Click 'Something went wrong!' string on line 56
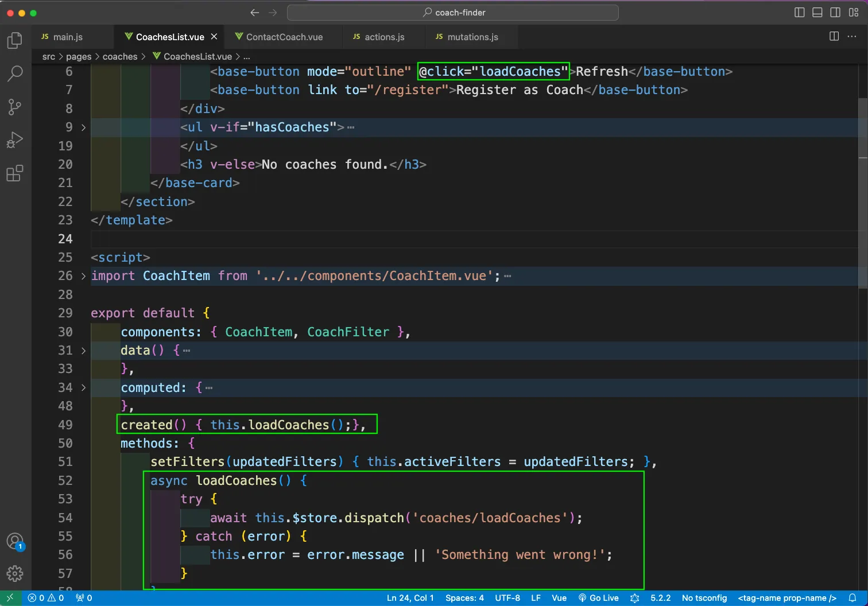The width and height of the screenshot is (868, 606). 520,555
